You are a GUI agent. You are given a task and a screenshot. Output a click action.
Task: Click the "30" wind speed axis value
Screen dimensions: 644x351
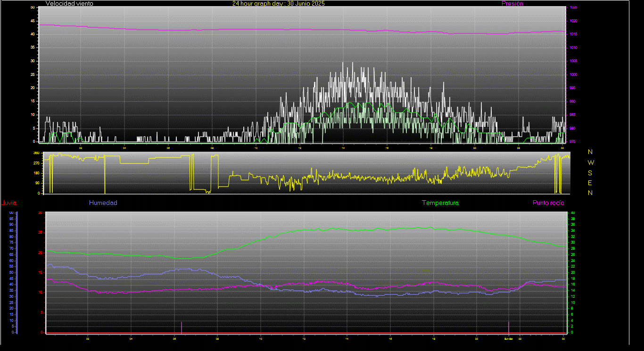pyautogui.click(x=33, y=61)
